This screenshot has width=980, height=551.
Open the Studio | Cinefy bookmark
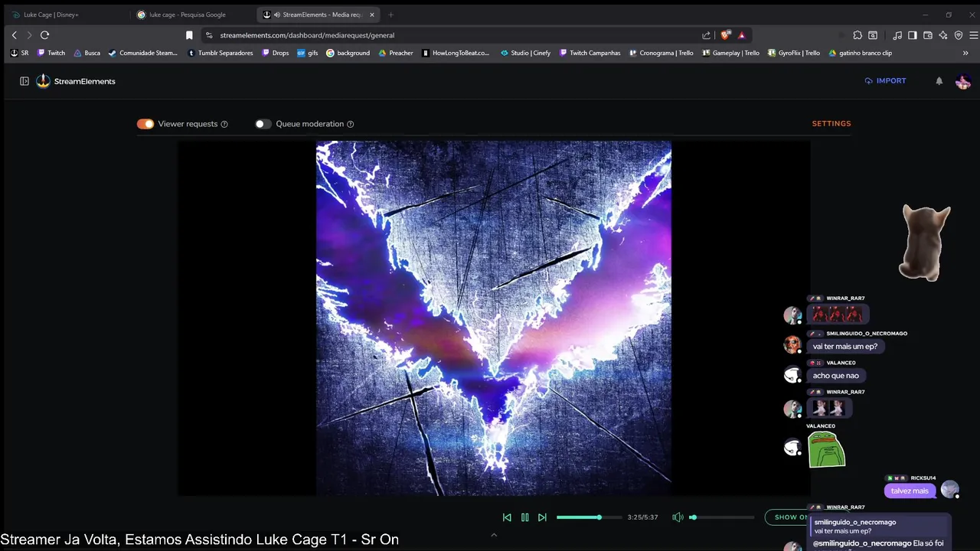point(525,54)
